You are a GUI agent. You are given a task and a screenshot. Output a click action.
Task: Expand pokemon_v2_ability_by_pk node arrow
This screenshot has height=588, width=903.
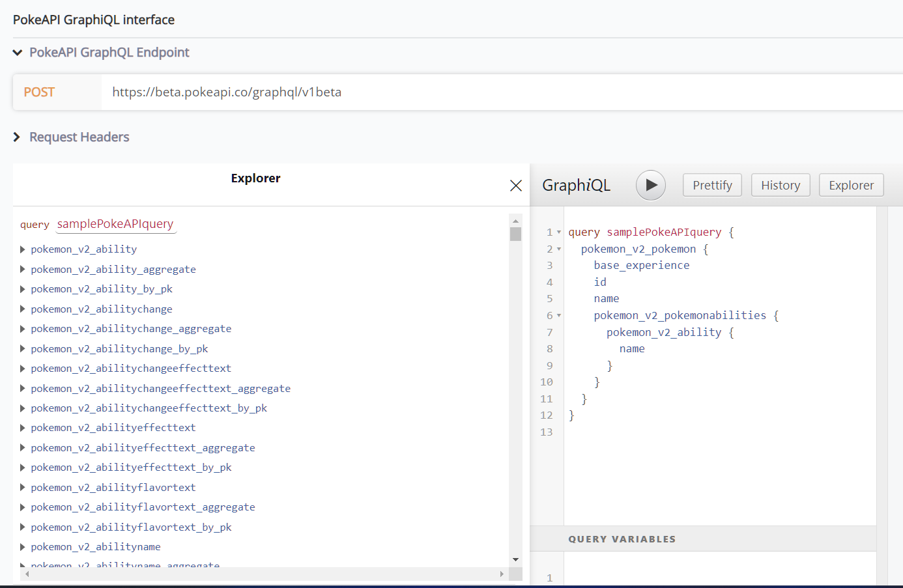point(23,289)
